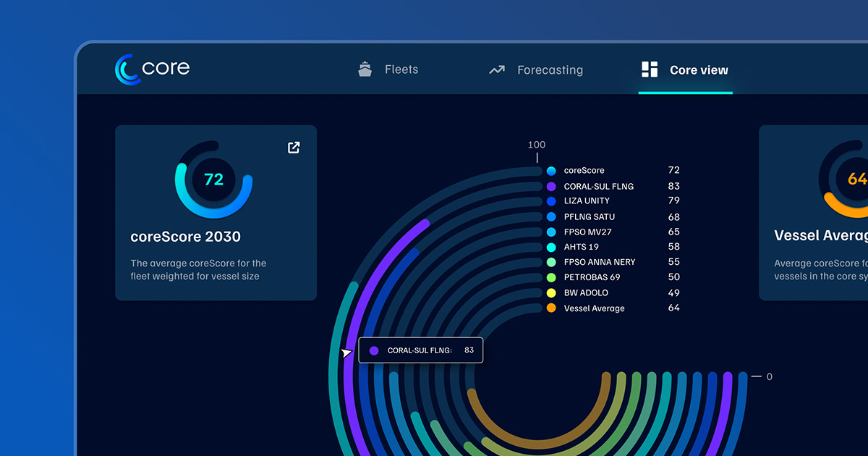
Task: Switch to the Forecasting tab
Action: [x=536, y=70]
